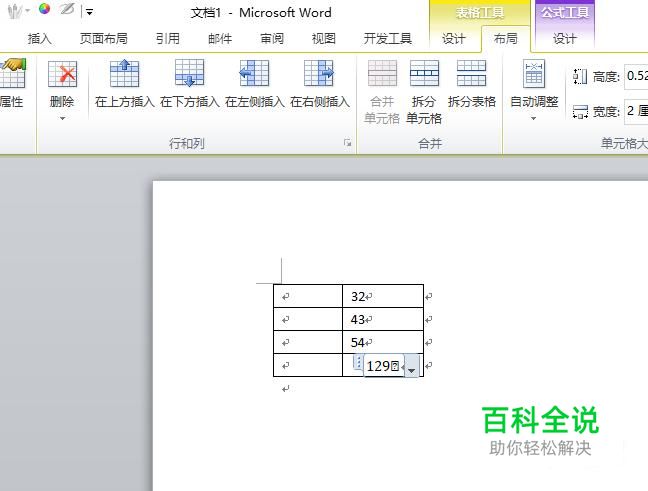This screenshot has height=491, width=648.
Task: Click Merge Cells (合并单元格) icon
Action: [382, 74]
